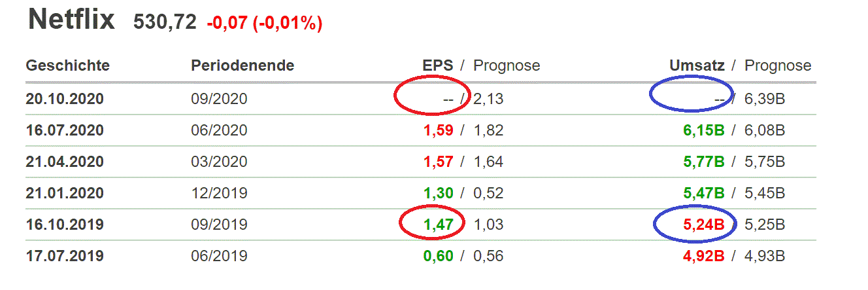The height and width of the screenshot is (290, 868).
Task: Open the 16.07.2020 earnings date
Action: [65, 130]
